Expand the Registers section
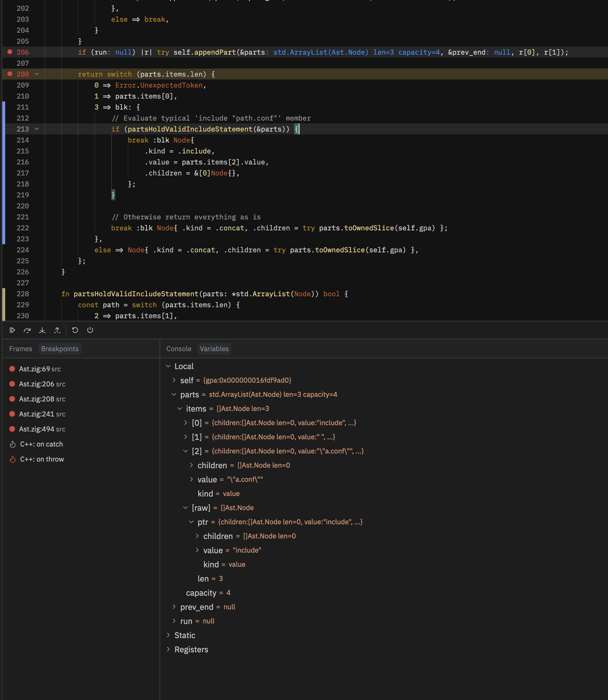The height and width of the screenshot is (700, 608). coord(168,649)
